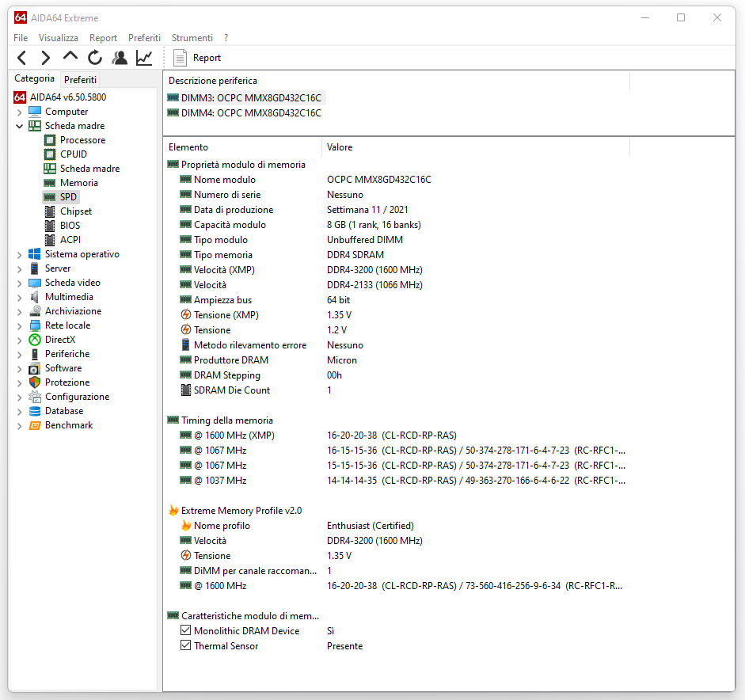The image size is (745, 700).
Task: Expand the Software tree node
Action: click(20, 369)
